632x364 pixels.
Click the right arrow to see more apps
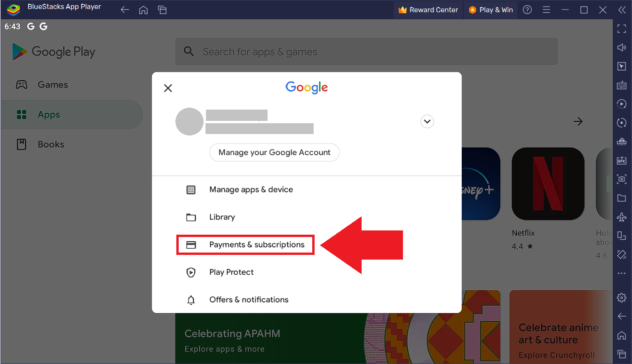pos(578,121)
